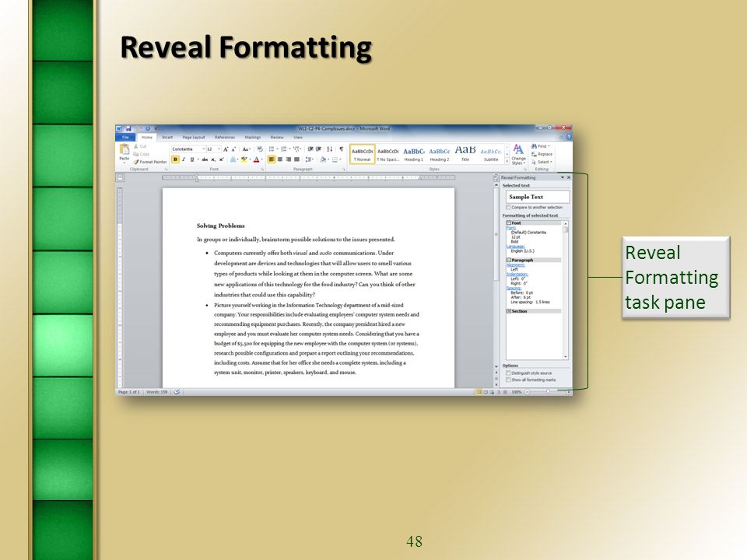The height and width of the screenshot is (560, 747).
Task: Activate the Format Painter
Action: tap(150, 162)
